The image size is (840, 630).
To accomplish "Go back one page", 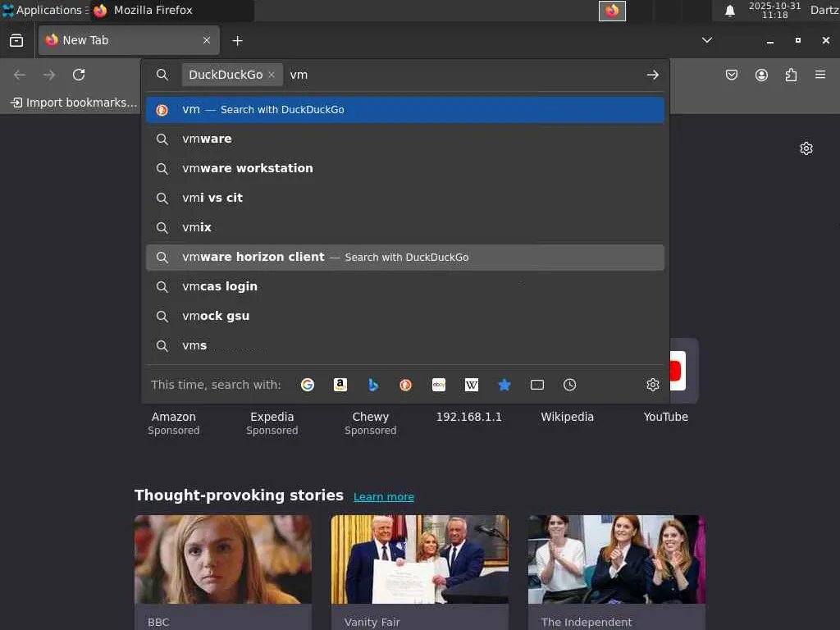I will [20, 75].
